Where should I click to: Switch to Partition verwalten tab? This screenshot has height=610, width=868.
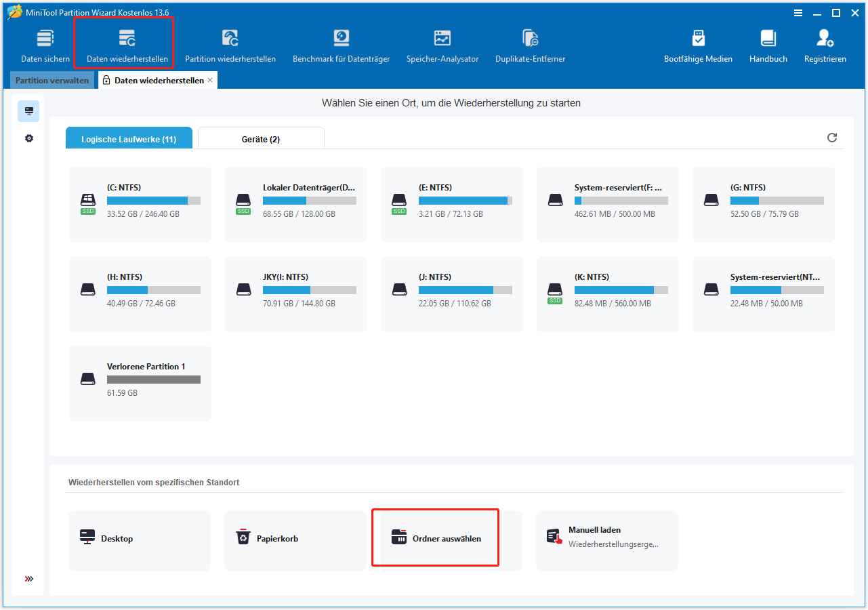[x=52, y=80]
